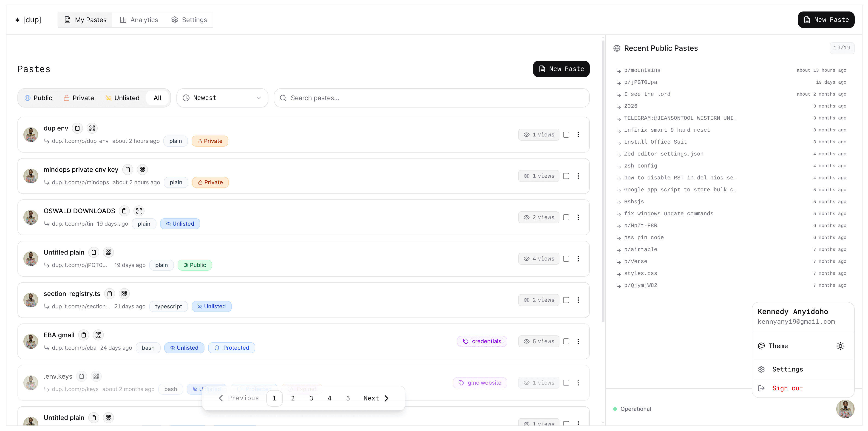Switch to the Analytics tab
The height and width of the screenshot is (431, 868).
(139, 20)
